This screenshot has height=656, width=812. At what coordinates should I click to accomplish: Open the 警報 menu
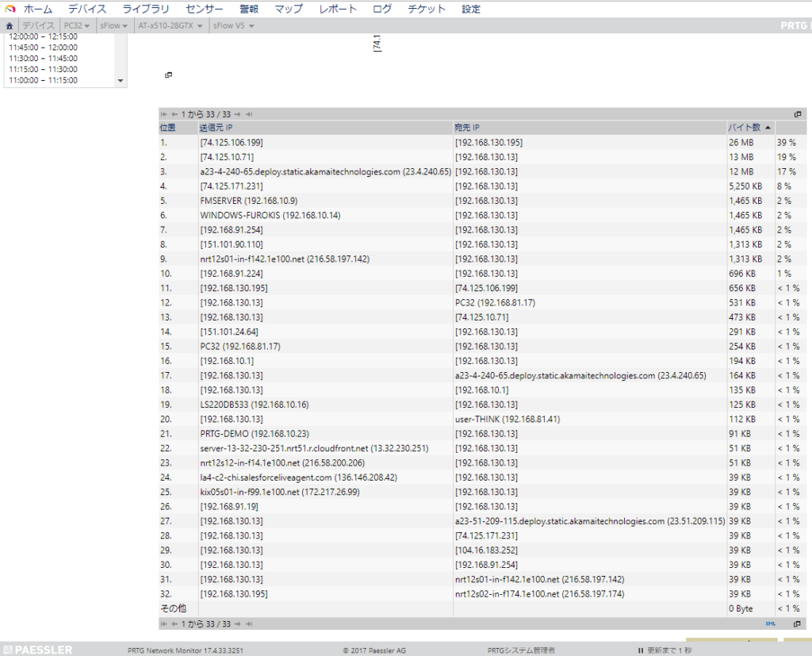249,10
